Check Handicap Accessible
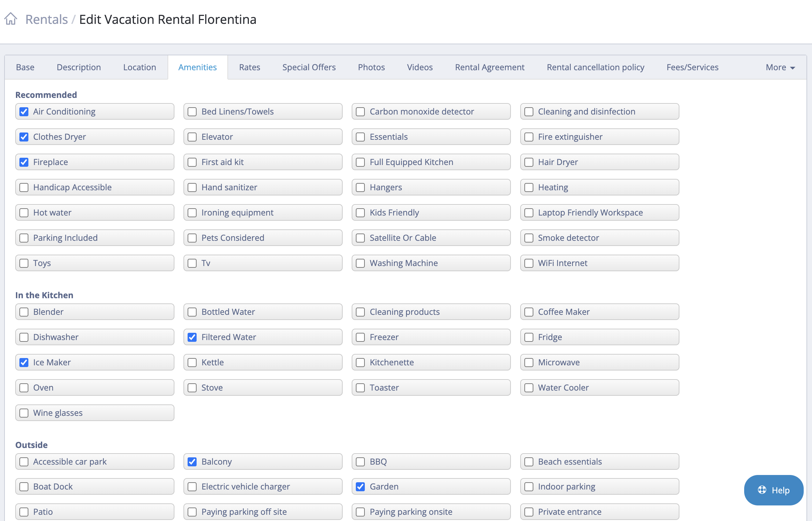Image resolution: width=812 pixels, height=521 pixels. (x=24, y=188)
